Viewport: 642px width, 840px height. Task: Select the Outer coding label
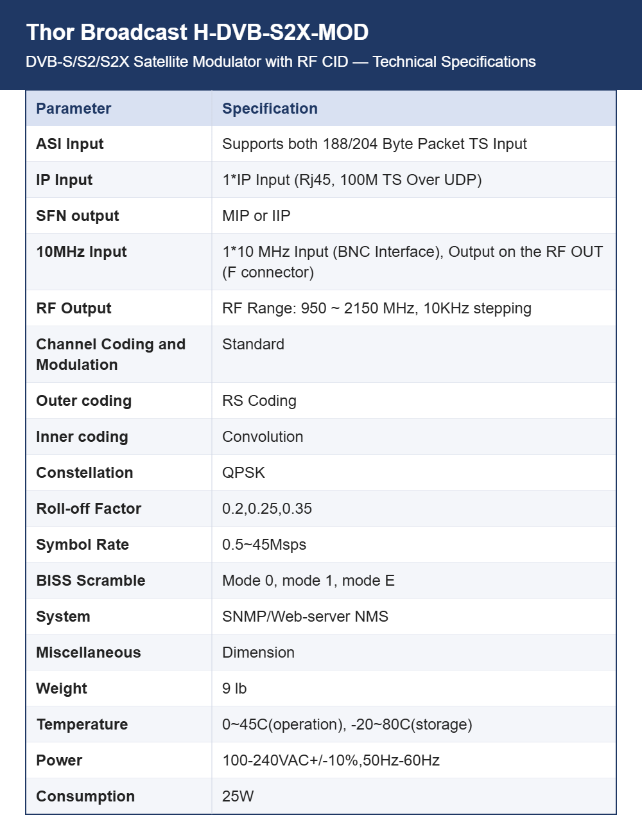pyautogui.click(x=84, y=401)
